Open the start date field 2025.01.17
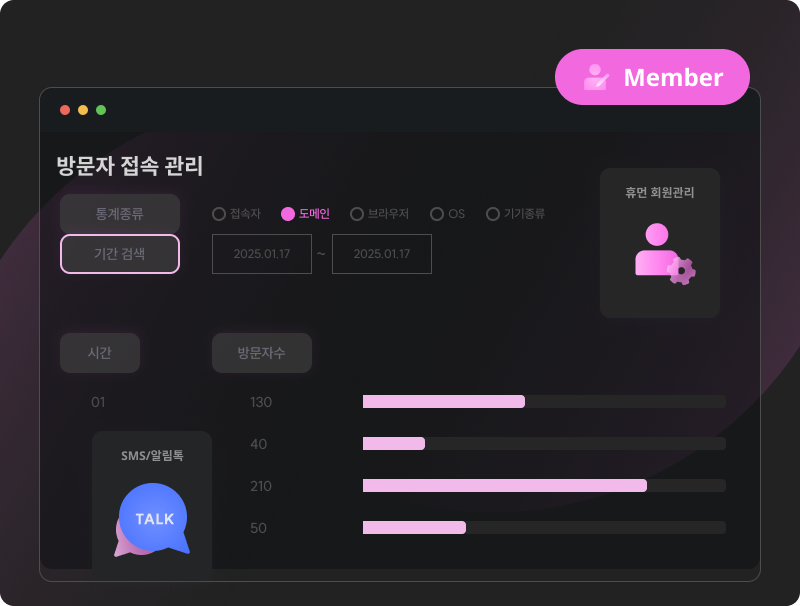Viewport: 800px width, 606px height. point(262,254)
